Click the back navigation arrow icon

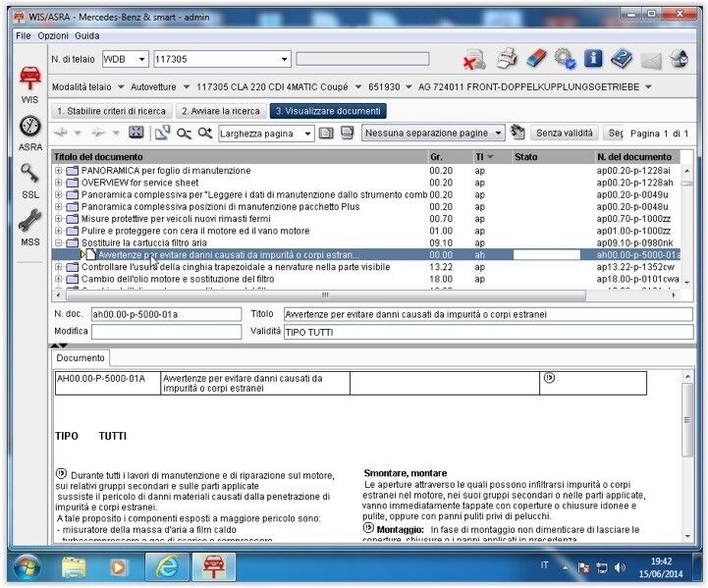click(61, 134)
